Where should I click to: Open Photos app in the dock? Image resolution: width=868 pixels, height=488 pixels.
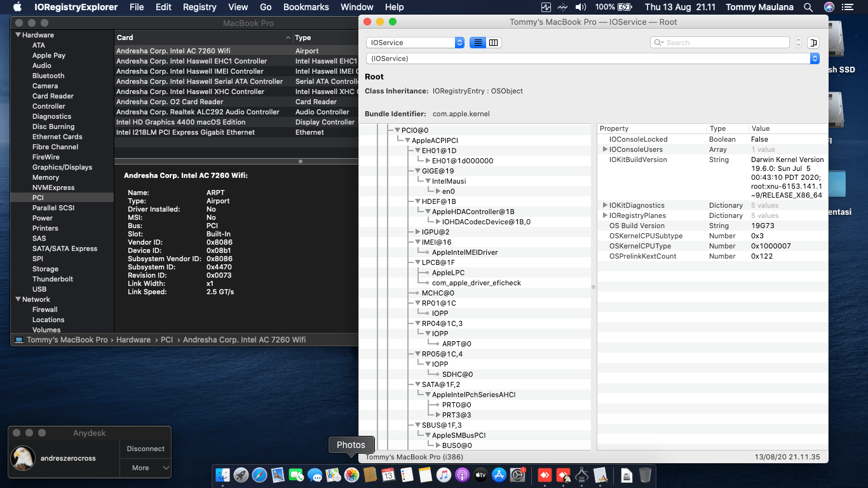(x=351, y=475)
